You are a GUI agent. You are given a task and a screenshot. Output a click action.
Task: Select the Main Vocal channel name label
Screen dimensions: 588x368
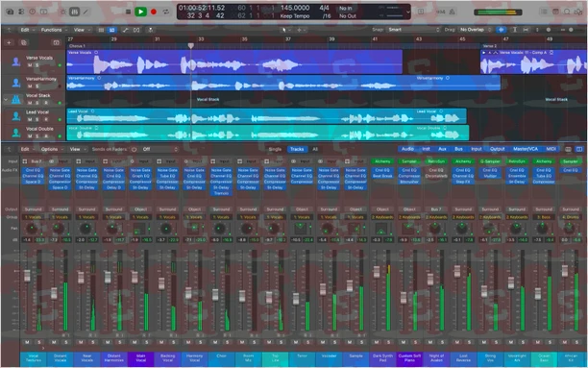click(x=140, y=359)
